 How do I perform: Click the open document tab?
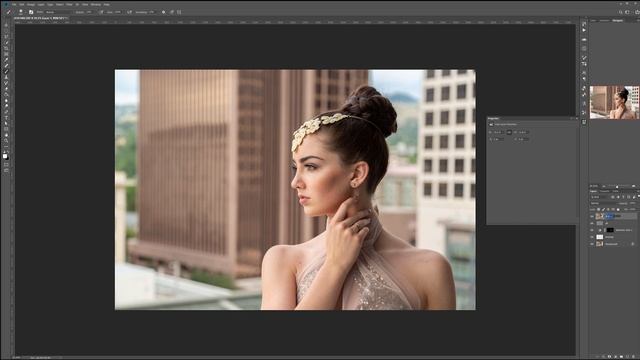[40, 18]
